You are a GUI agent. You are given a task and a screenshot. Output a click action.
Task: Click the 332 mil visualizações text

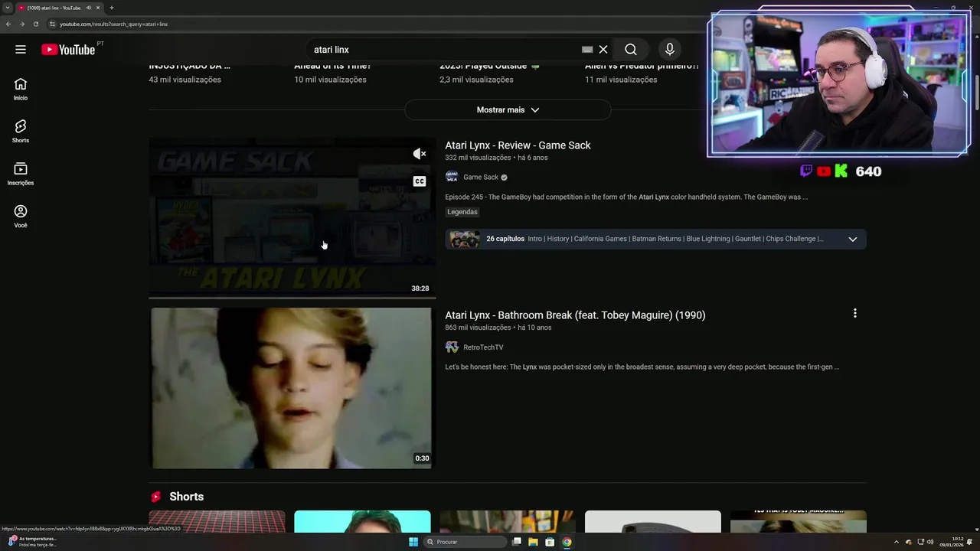478,158
